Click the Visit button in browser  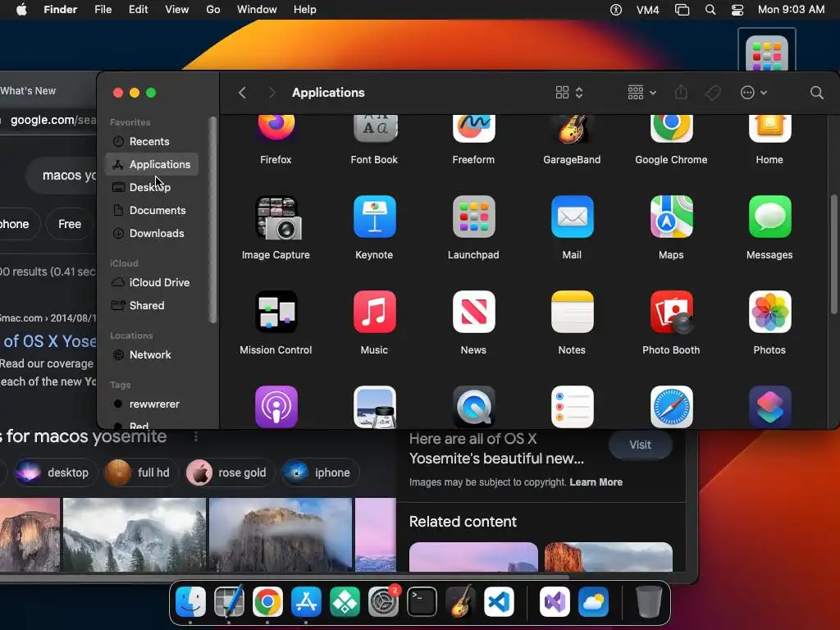click(x=640, y=445)
